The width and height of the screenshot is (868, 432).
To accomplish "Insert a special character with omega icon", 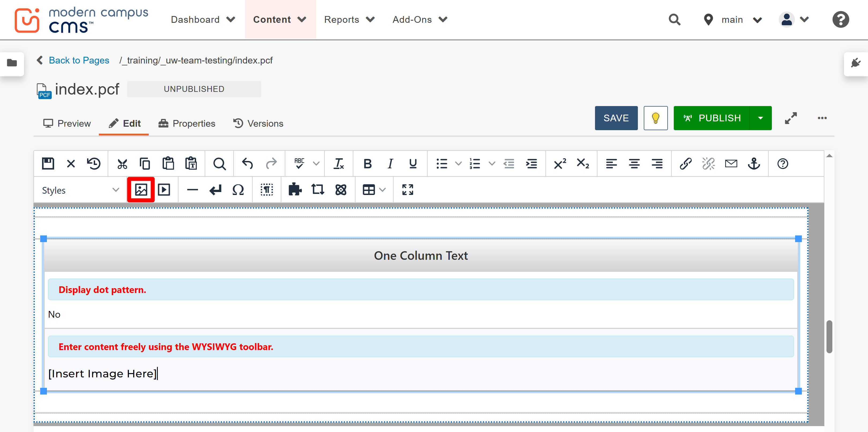I will click(238, 190).
